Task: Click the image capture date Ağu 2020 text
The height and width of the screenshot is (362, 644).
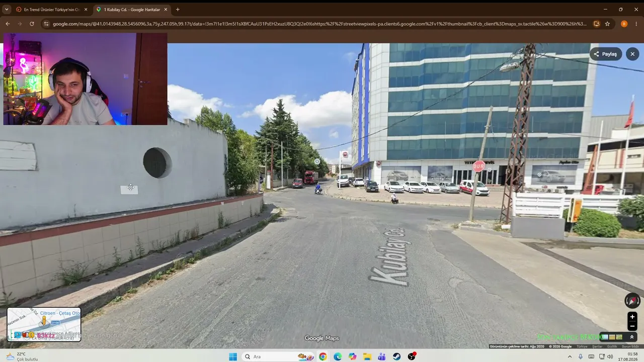Action: click(517, 346)
